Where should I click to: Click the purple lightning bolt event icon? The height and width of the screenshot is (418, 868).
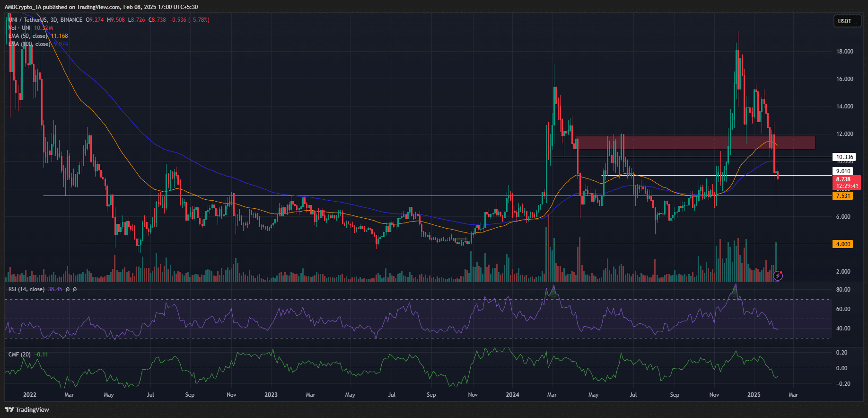click(x=778, y=276)
